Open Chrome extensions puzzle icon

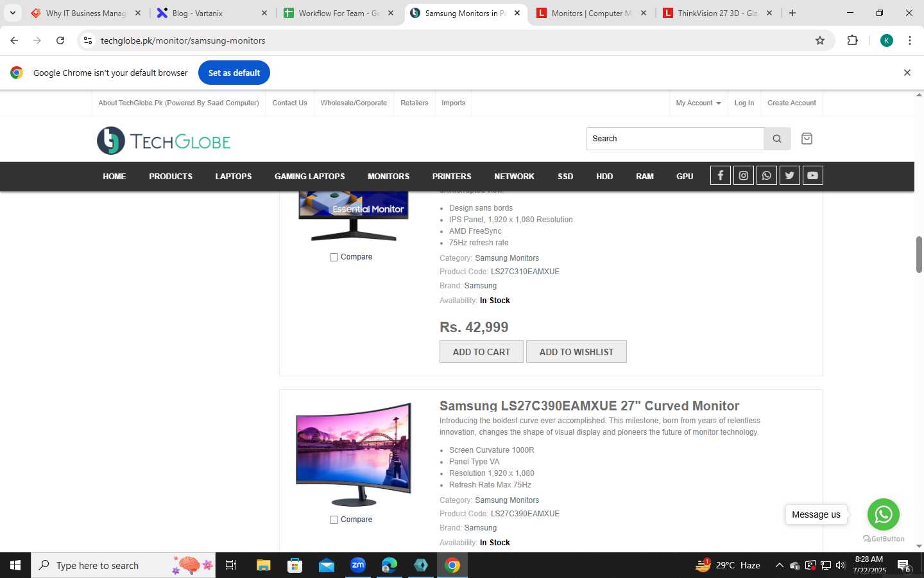click(x=852, y=40)
